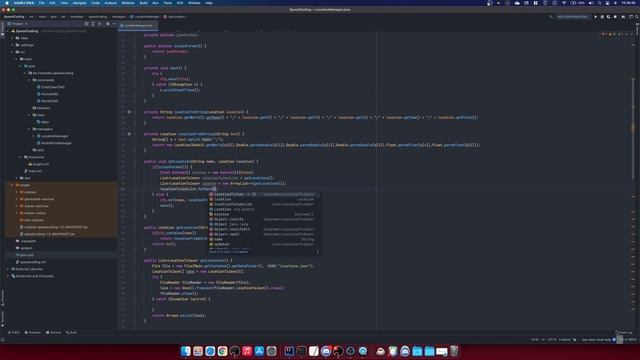Expand the classes folder under target
This screenshot has height=360, width=640.
17,192
